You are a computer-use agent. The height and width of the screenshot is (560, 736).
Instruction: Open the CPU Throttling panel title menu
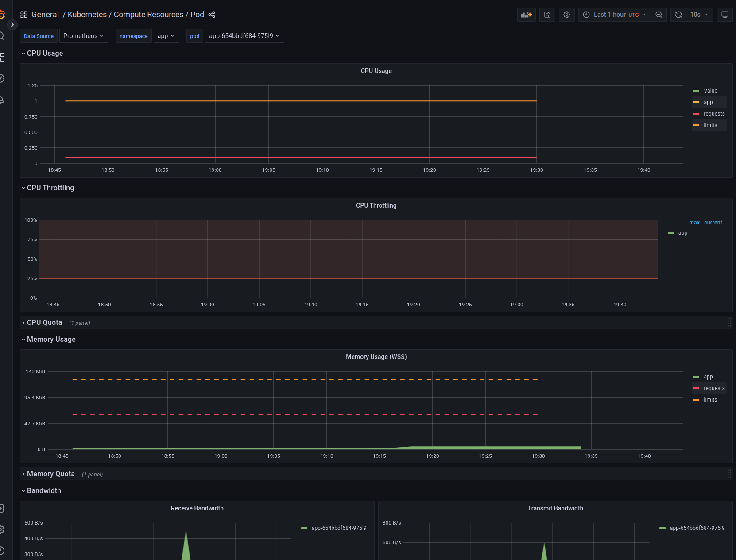pyautogui.click(x=376, y=205)
